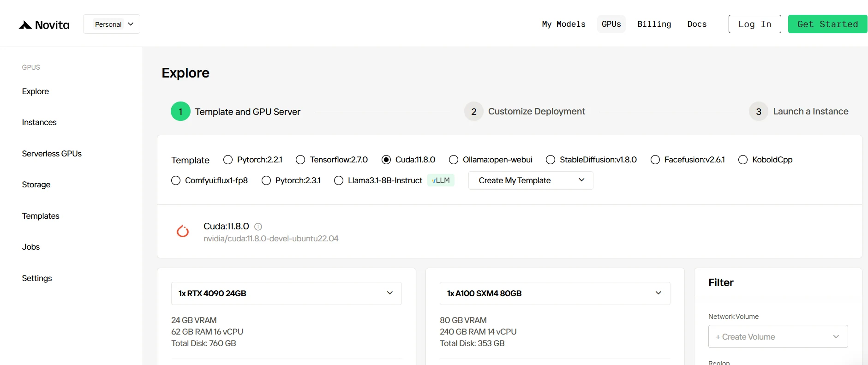Viewport: 868px width, 365px height.
Task: Go to My Models in top navigation
Action: click(x=564, y=24)
